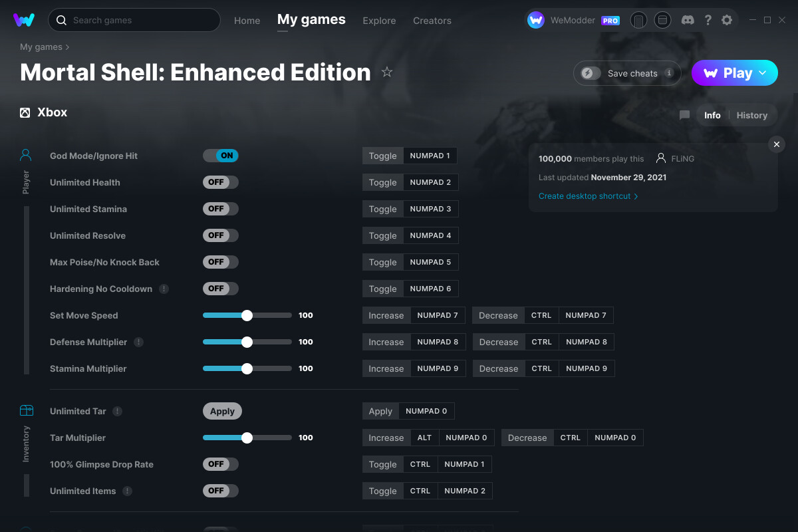Click Create desktop shortcut link
The image size is (798, 532).
coord(589,196)
